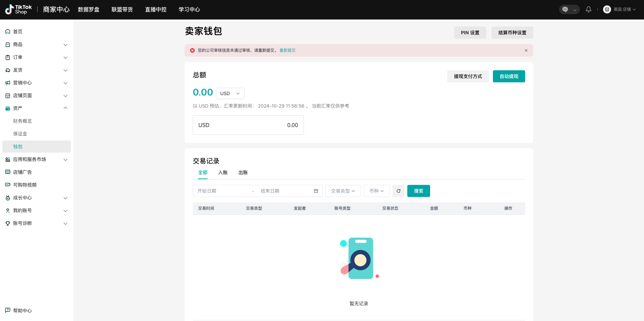Open the chat message bubble icon
Viewport: 644px width, 321px height.
[x=565, y=9]
